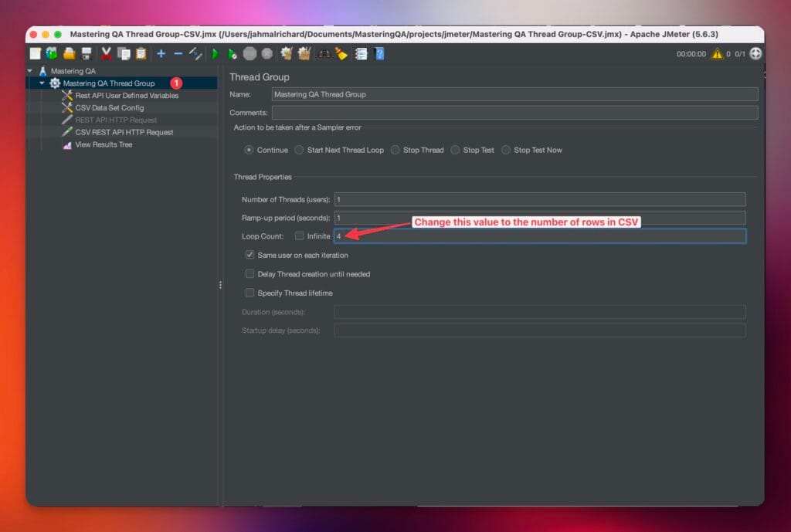Reset search with the broom icon

(341, 53)
